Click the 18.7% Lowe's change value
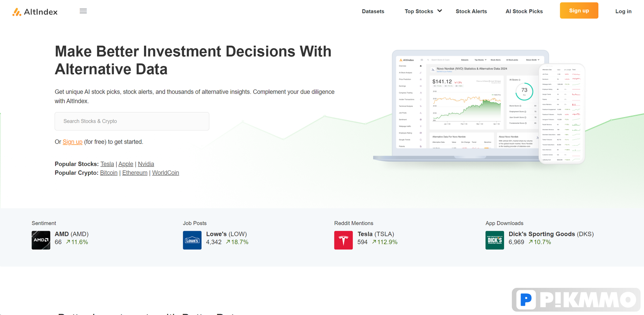The image size is (644, 315). click(x=237, y=242)
